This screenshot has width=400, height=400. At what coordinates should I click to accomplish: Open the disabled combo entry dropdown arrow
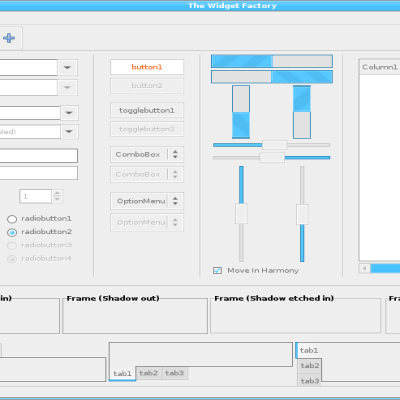click(69, 132)
